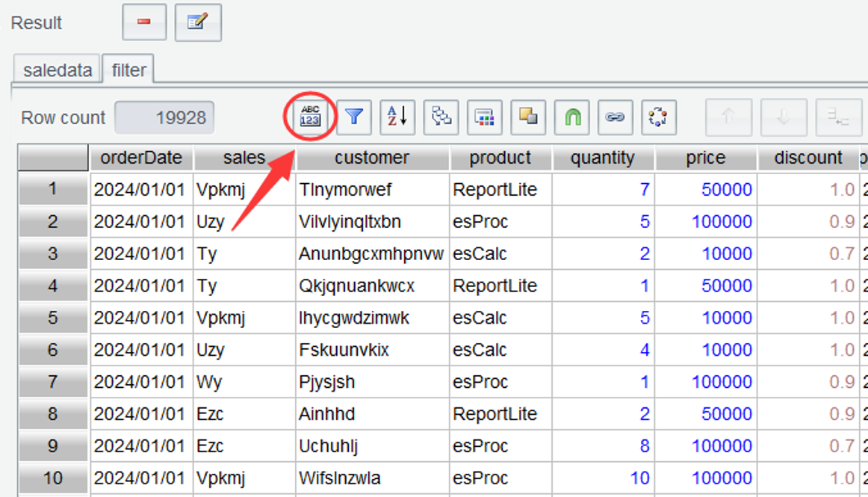Click the red minus button beside Result
868x497 pixels.
click(144, 22)
